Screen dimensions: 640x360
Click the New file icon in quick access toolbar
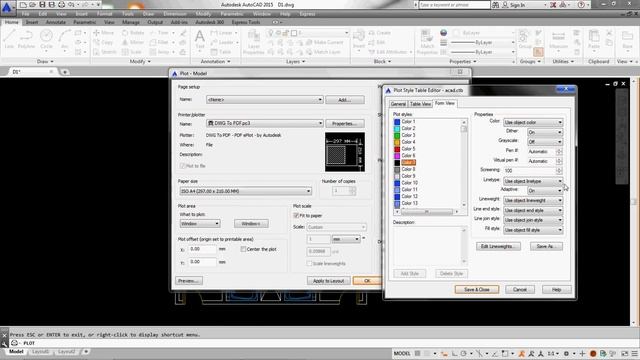23,5
